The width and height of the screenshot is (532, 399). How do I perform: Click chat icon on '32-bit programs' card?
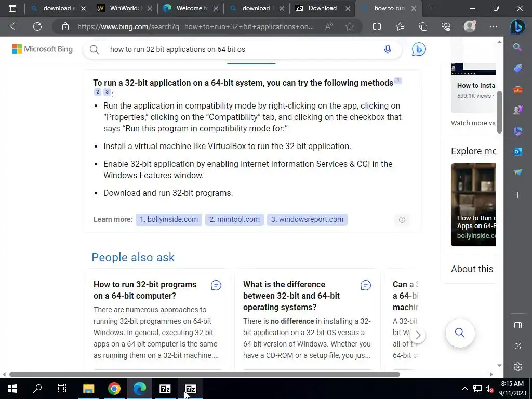pyautogui.click(x=216, y=285)
